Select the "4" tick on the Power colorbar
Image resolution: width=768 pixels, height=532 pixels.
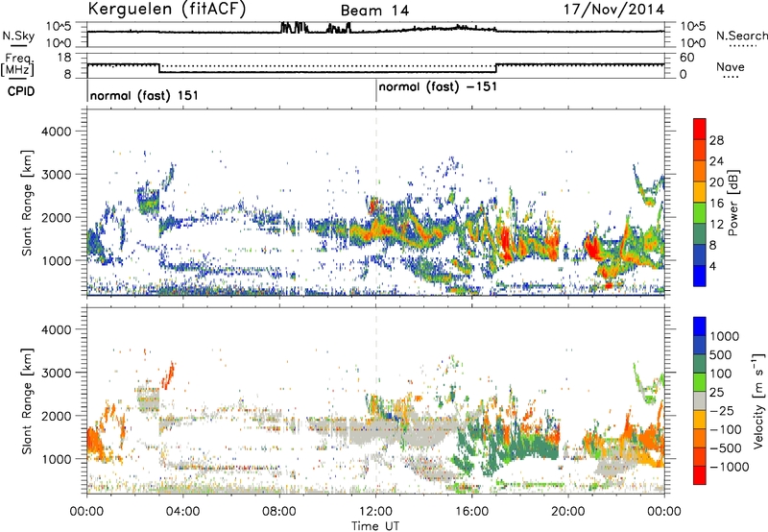coord(713,267)
